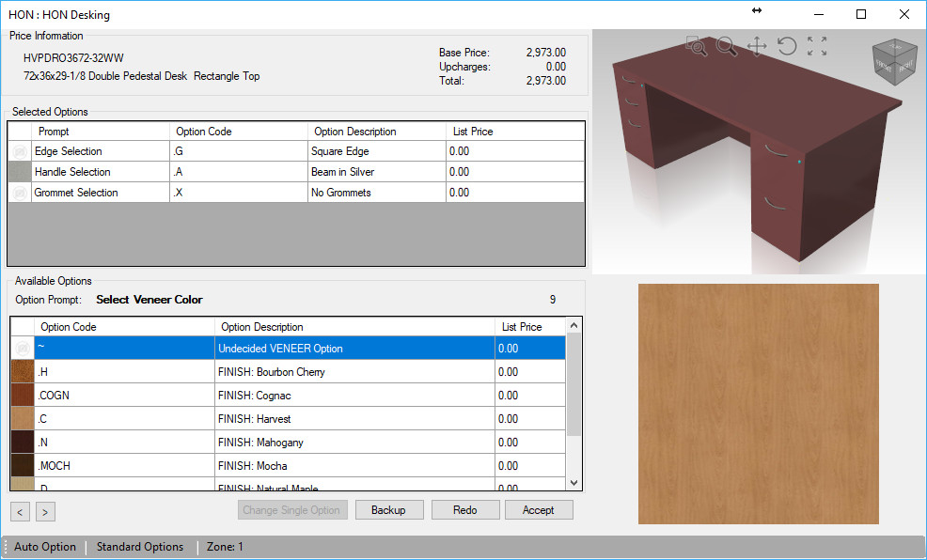Click Option Code header in Available Options
This screenshot has height=560, width=927.
(x=124, y=327)
